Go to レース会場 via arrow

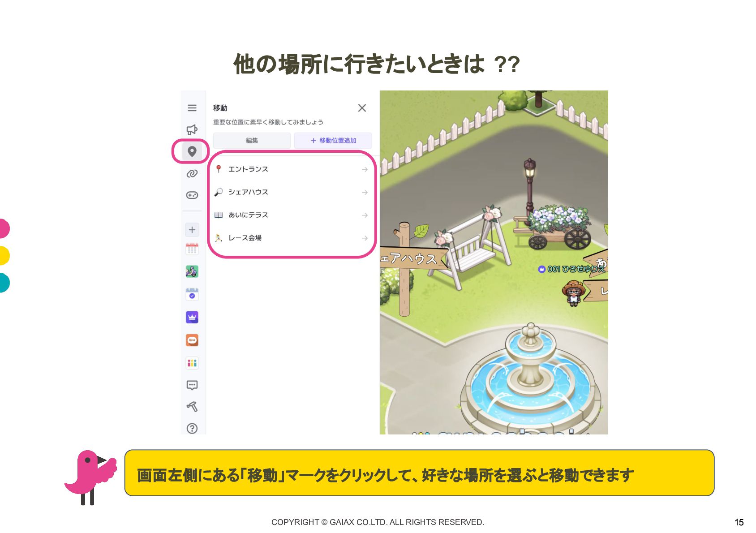365,238
